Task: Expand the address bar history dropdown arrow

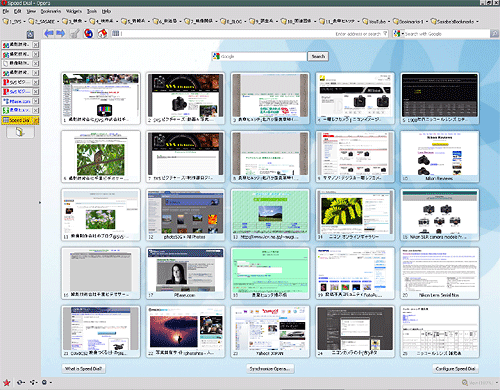Action: coord(385,34)
